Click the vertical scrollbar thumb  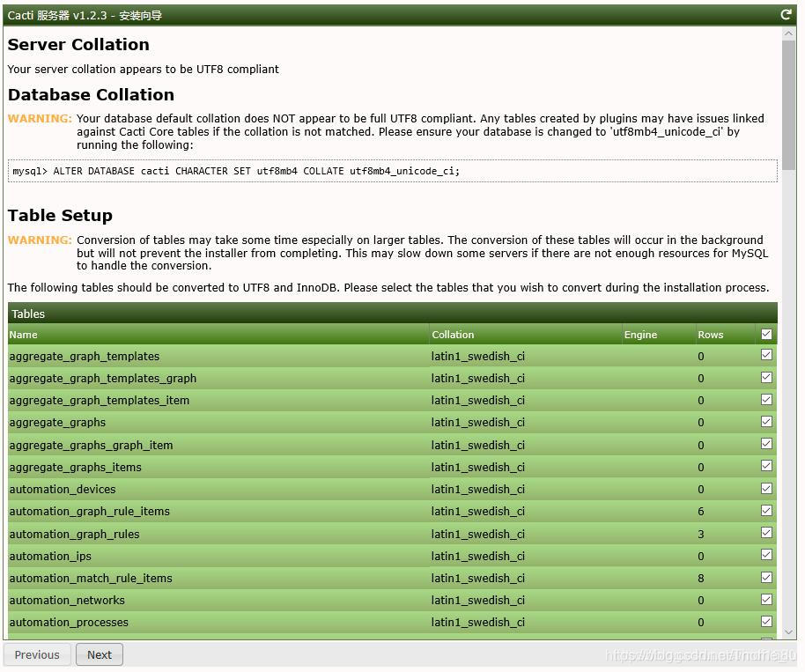click(x=788, y=105)
